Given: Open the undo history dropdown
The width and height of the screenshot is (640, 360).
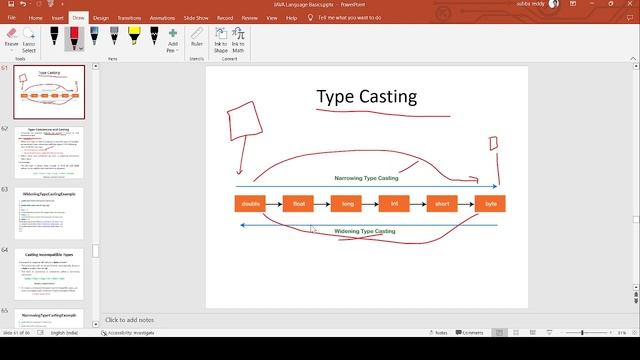Looking at the screenshot, I should coord(30,4).
